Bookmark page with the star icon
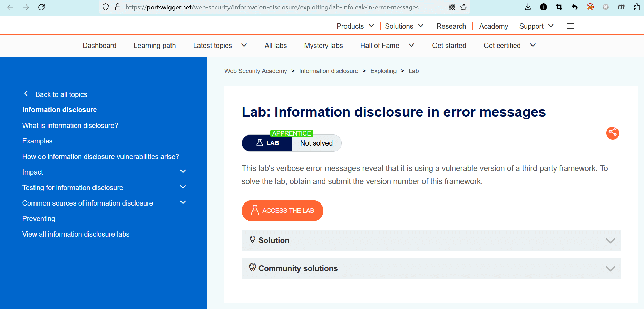 tap(464, 7)
